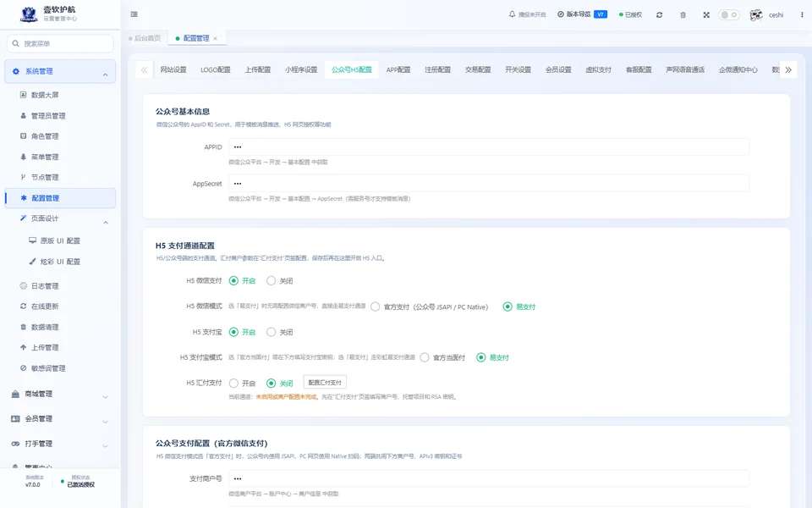Open the ceshi user avatar menu
Screen dimensions: 812x508
pos(766,15)
